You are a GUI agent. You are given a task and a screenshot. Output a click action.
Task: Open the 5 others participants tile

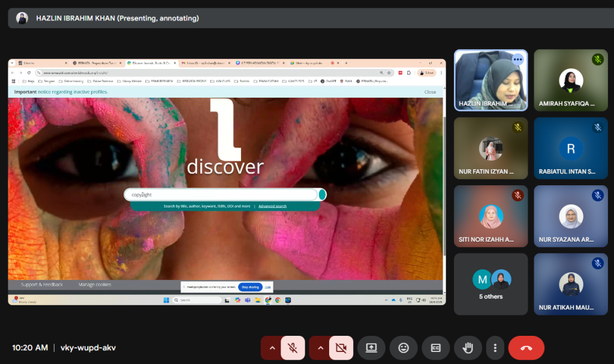coord(490,284)
